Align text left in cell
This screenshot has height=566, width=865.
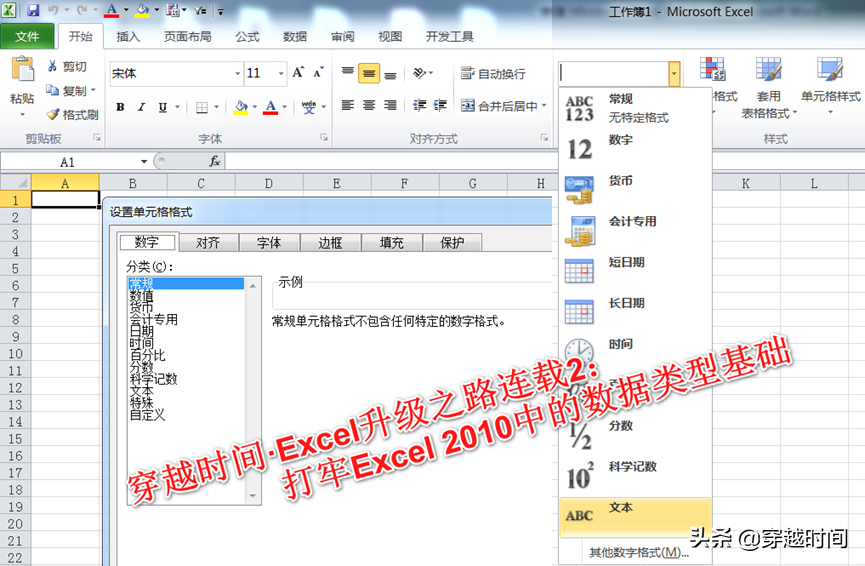pyautogui.click(x=348, y=105)
